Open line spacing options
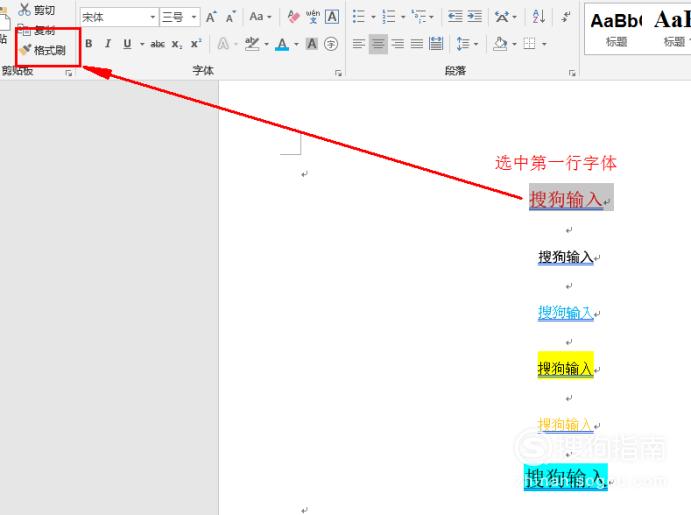This screenshot has height=515, width=691. click(463, 44)
